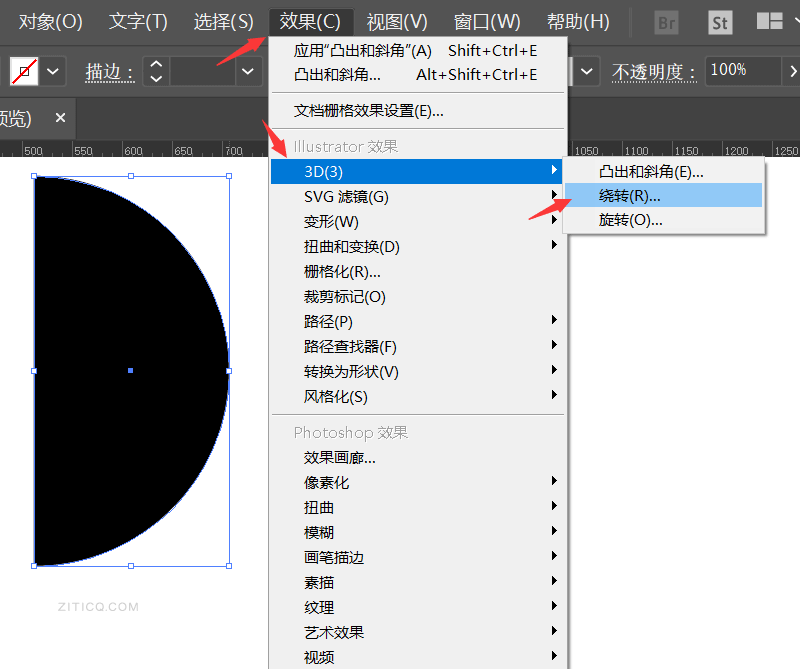Open the stroke weight dropdown
Viewport: 800px width, 669px height.
click(248, 71)
